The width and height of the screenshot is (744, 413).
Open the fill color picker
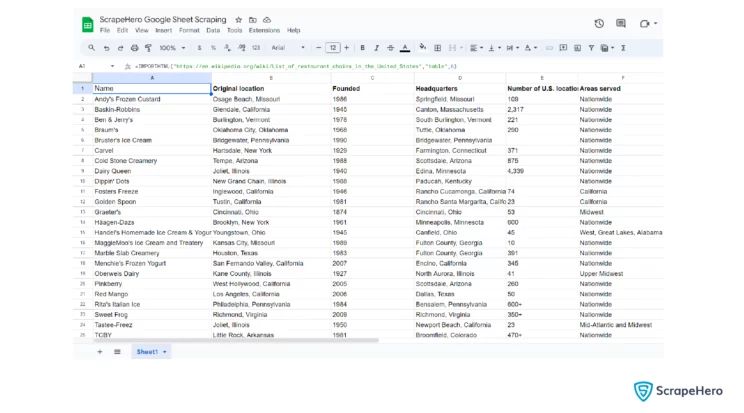coord(423,47)
